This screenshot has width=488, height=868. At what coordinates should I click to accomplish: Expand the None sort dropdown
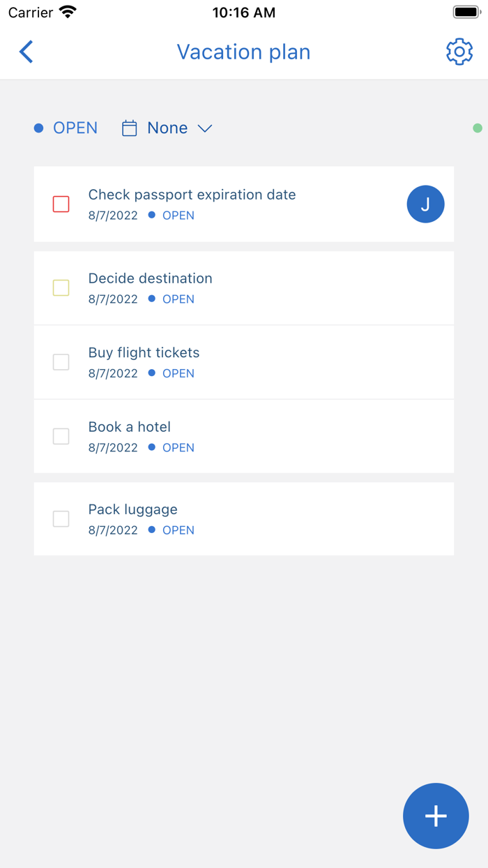pyautogui.click(x=205, y=128)
